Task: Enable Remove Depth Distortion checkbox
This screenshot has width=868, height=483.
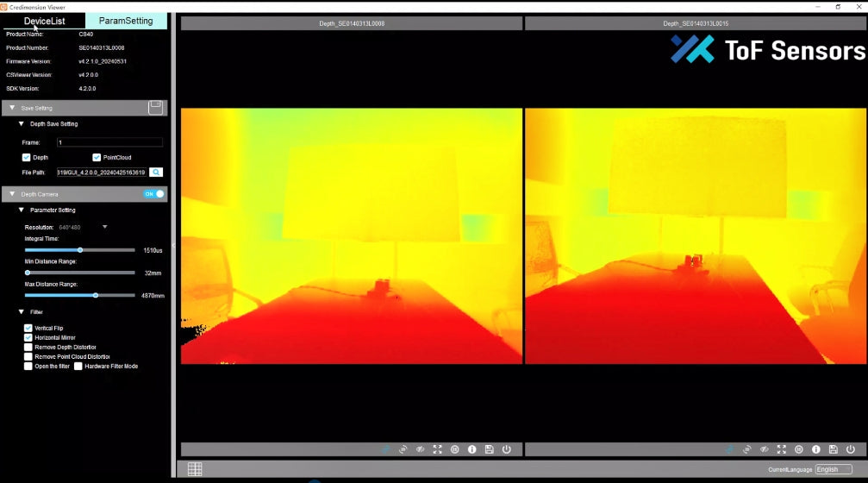Action: click(28, 347)
